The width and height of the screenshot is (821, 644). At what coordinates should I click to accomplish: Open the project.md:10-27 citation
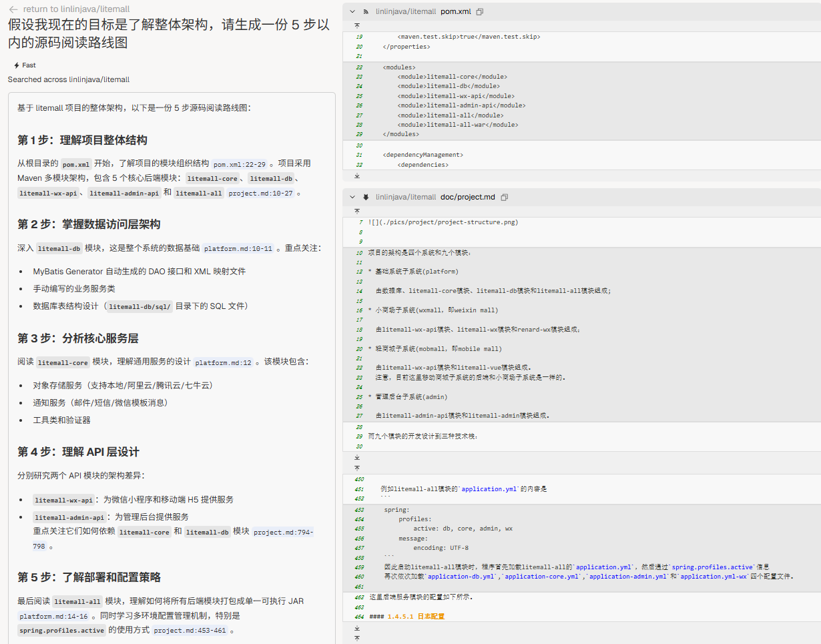tap(261, 194)
